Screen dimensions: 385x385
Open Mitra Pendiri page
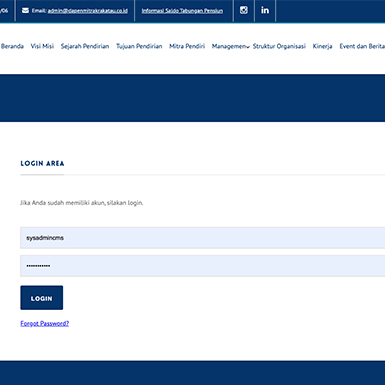coord(187,46)
